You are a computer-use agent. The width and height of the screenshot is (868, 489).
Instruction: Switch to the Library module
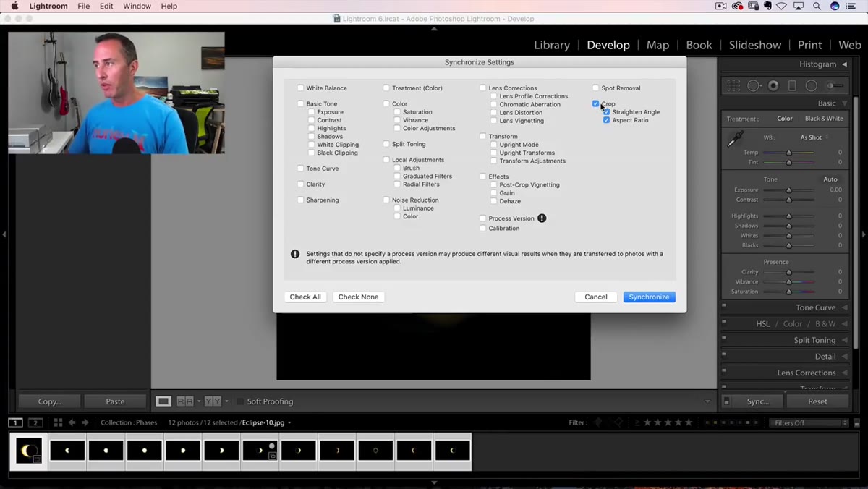(552, 45)
